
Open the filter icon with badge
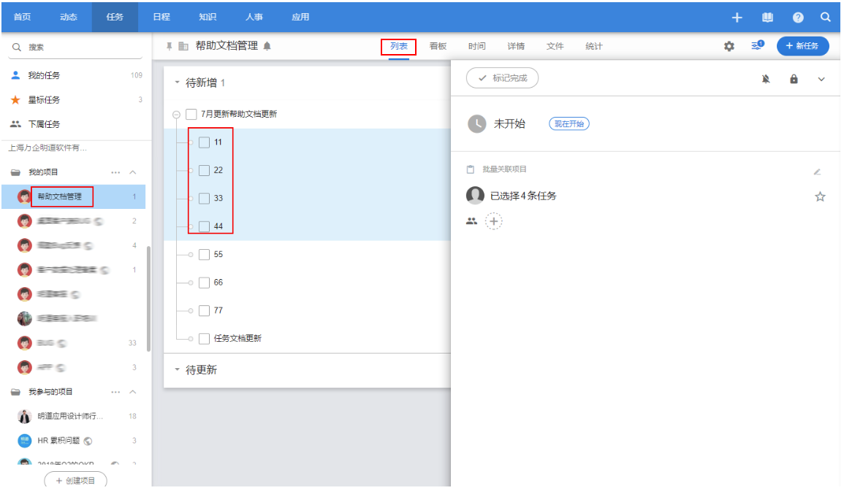click(757, 46)
